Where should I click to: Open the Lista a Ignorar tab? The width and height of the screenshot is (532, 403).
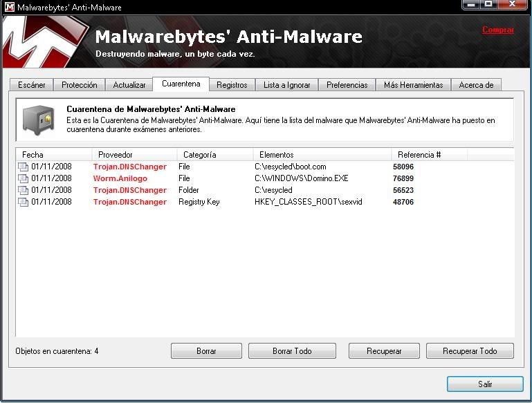click(x=287, y=85)
